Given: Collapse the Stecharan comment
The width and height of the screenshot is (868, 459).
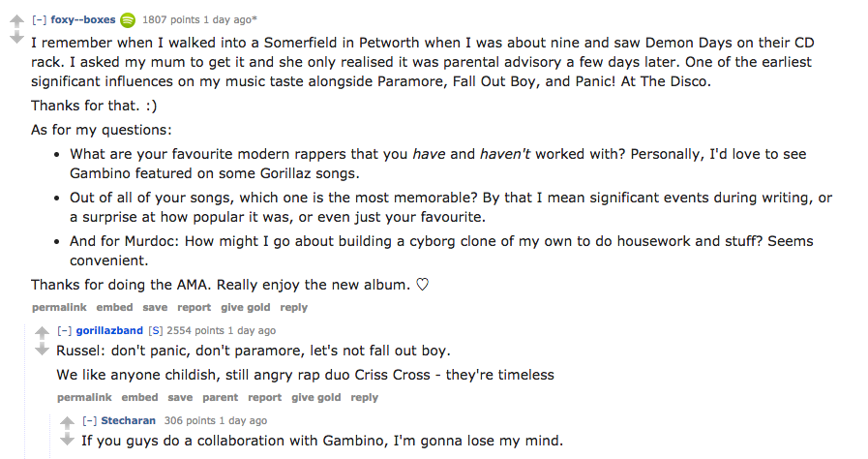Looking at the screenshot, I should pyautogui.click(x=90, y=420).
